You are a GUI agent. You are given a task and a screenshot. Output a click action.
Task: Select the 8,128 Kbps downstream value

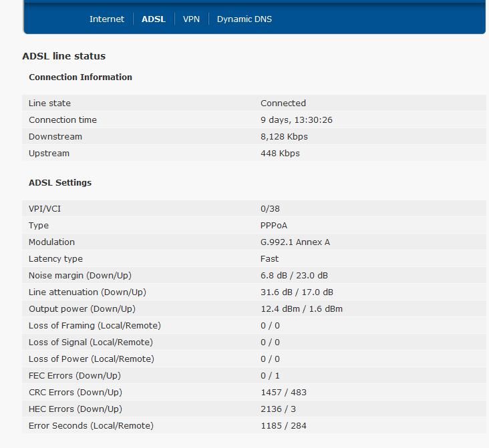(x=284, y=137)
